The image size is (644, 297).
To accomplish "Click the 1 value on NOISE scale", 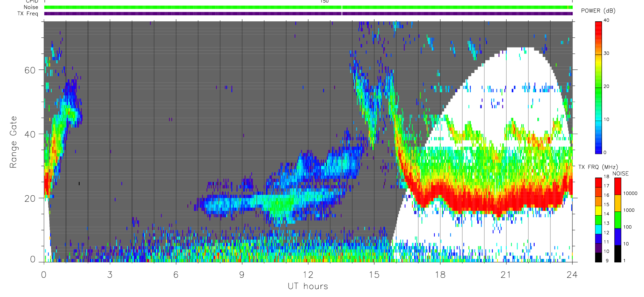I will click(x=625, y=261).
